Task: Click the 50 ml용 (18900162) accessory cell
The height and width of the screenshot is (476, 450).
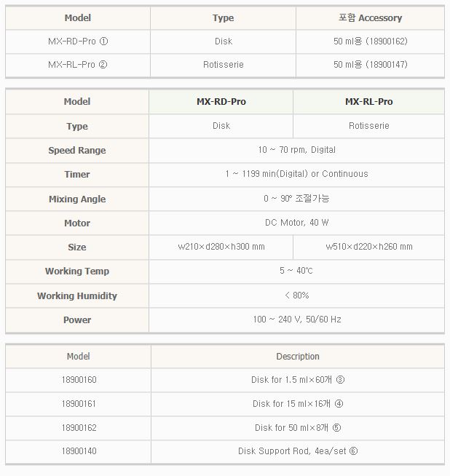Action: pos(370,41)
